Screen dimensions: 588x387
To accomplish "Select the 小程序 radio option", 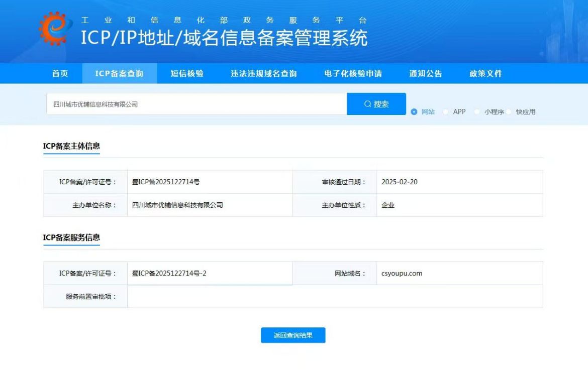I will pos(477,112).
